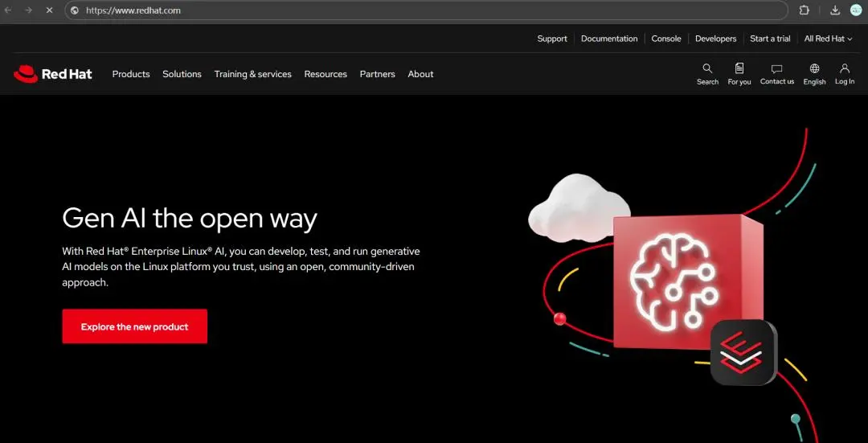Click the Start a trial link
The width and height of the screenshot is (868, 443).
click(770, 39)
